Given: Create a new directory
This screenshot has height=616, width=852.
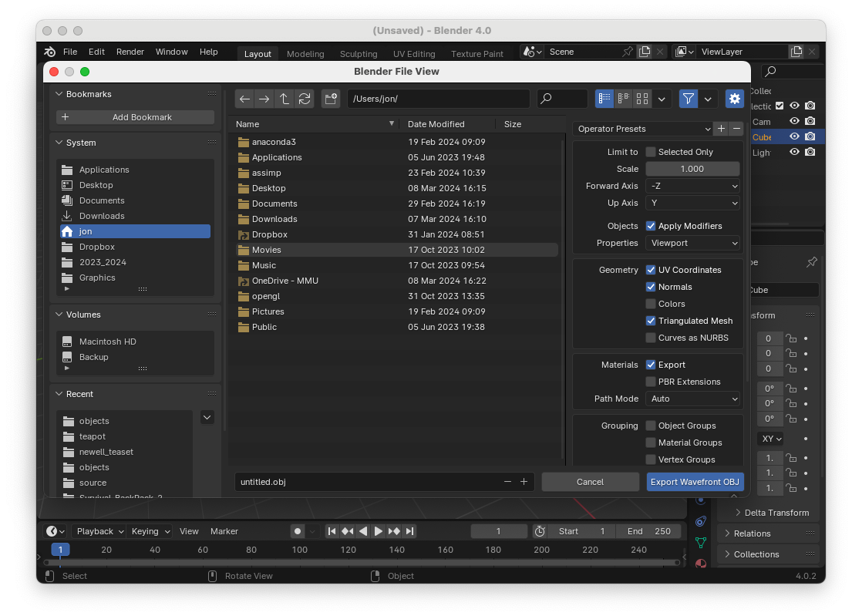Looking at the screenshot, I should [x=330, y=99].
